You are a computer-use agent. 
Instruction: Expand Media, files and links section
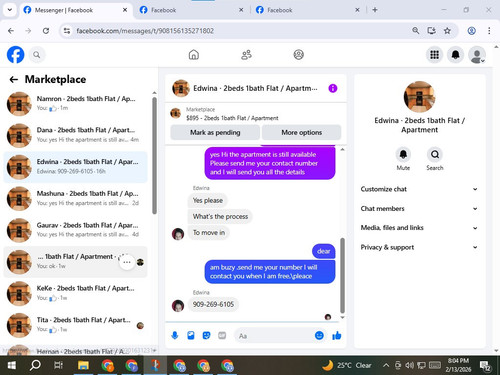pyautogui.click(x=419, y=228)
